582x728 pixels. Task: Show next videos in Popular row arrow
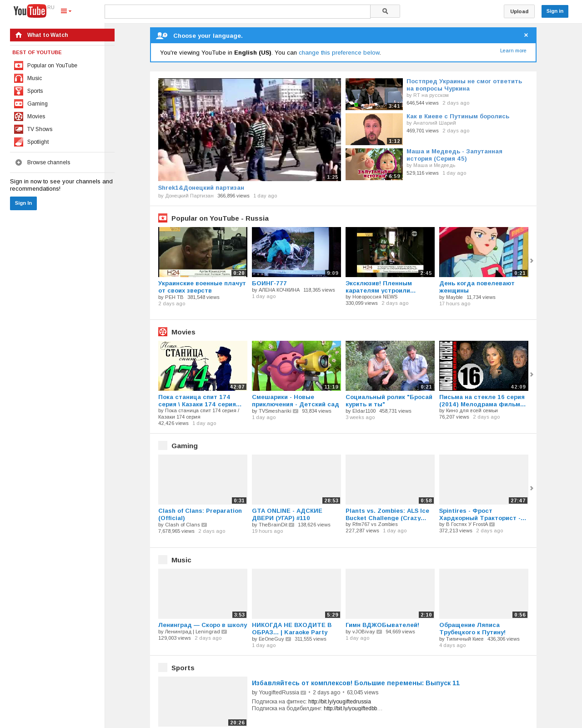coord(532,261)
